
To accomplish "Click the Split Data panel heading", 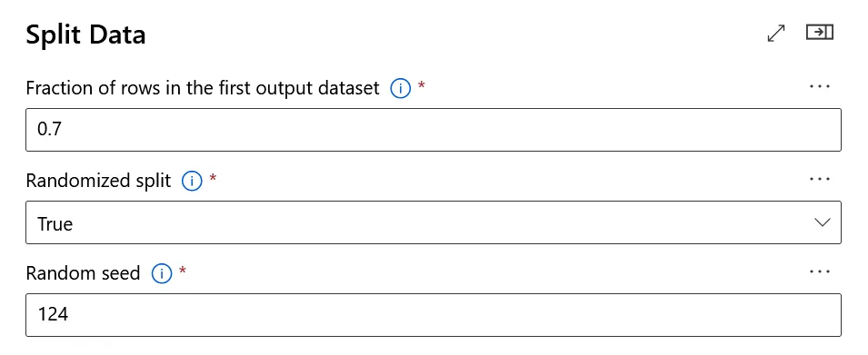I will (x=85, y=35).
